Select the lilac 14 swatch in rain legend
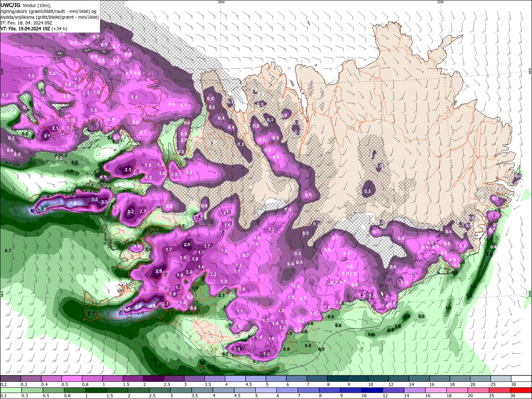This screenshot has width=532, height=399. [415, 390]
